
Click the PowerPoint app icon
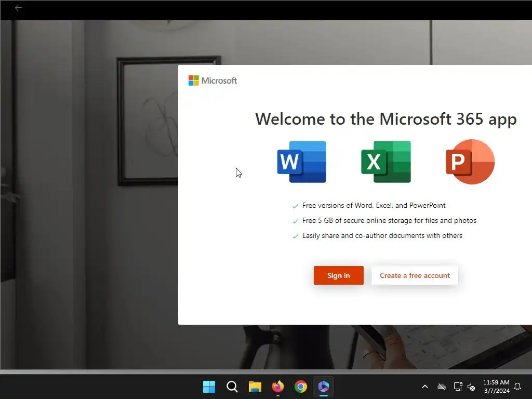(x=470, y=162)
